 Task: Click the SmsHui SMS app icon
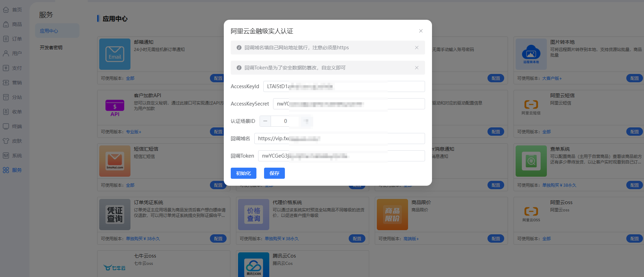[115, 161]
